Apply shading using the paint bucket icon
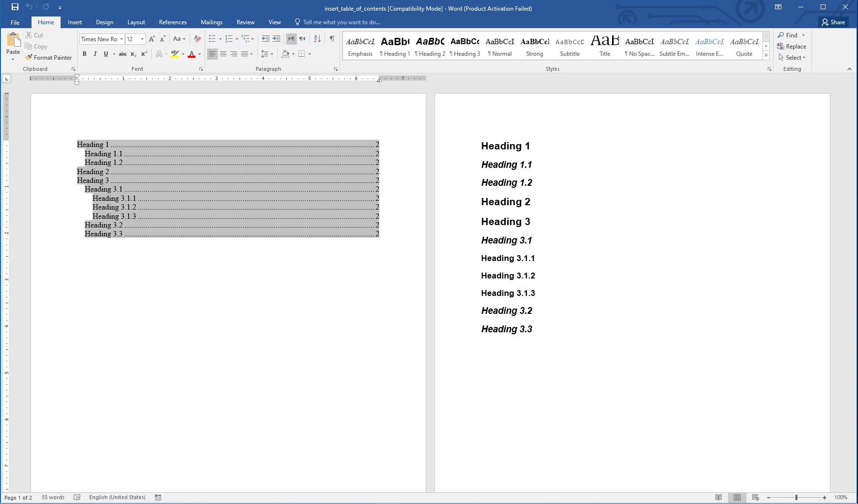The height and width of the screenshot is (504, 858). point(285,54)
